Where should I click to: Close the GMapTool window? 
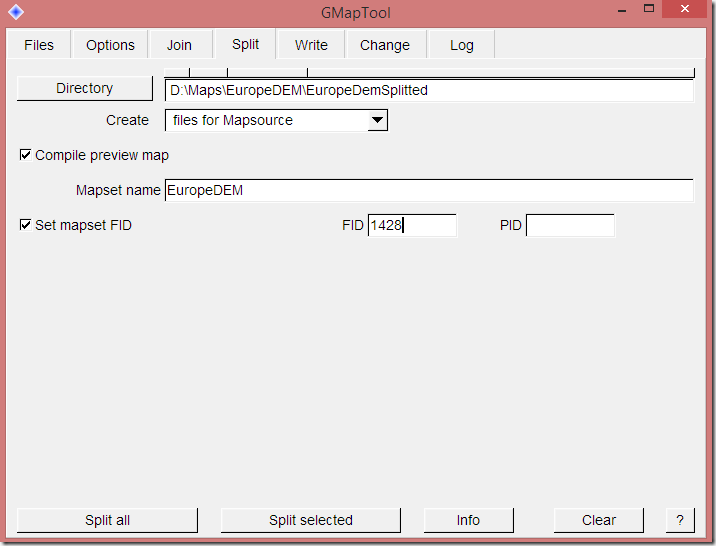click(x=684, y=9)
